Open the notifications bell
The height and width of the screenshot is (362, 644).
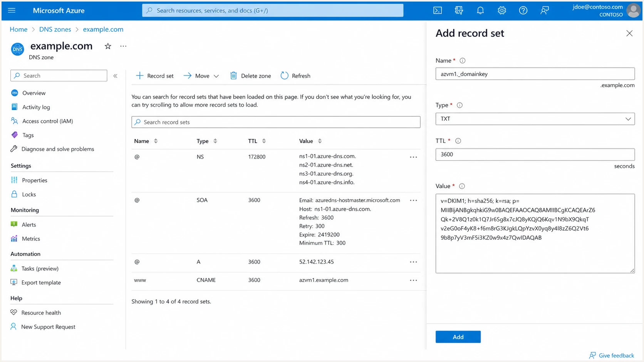coord(480,10)
